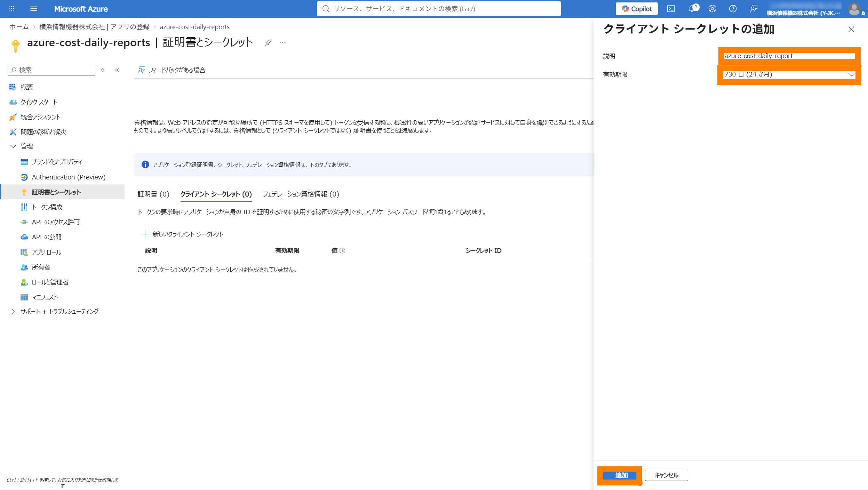The image size is (868, 490).
Task: Switch to 証明書 (0) tab
Action: (153, 194)
